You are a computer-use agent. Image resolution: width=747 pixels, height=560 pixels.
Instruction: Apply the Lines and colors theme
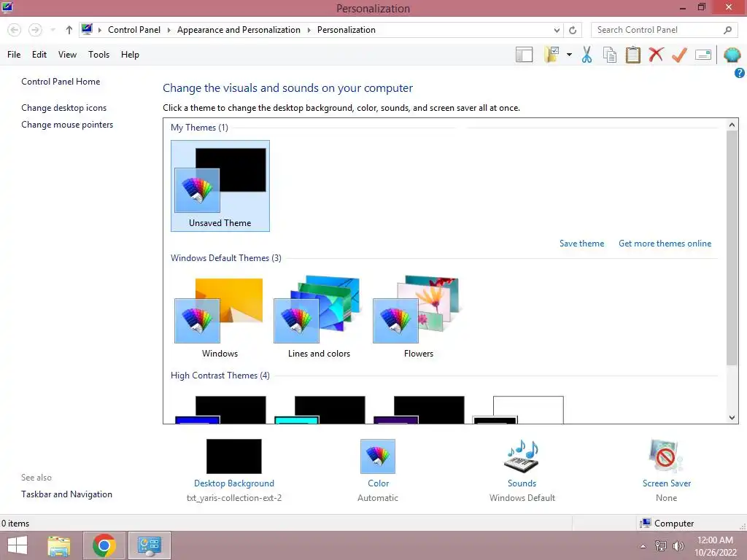tap(319, 317)
